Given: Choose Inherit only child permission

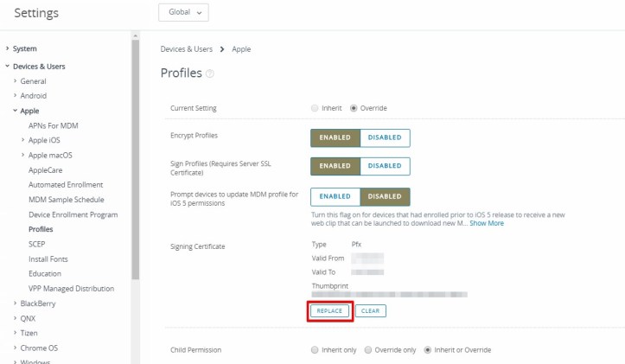Looking at the screenshot, I should [315, 350].
